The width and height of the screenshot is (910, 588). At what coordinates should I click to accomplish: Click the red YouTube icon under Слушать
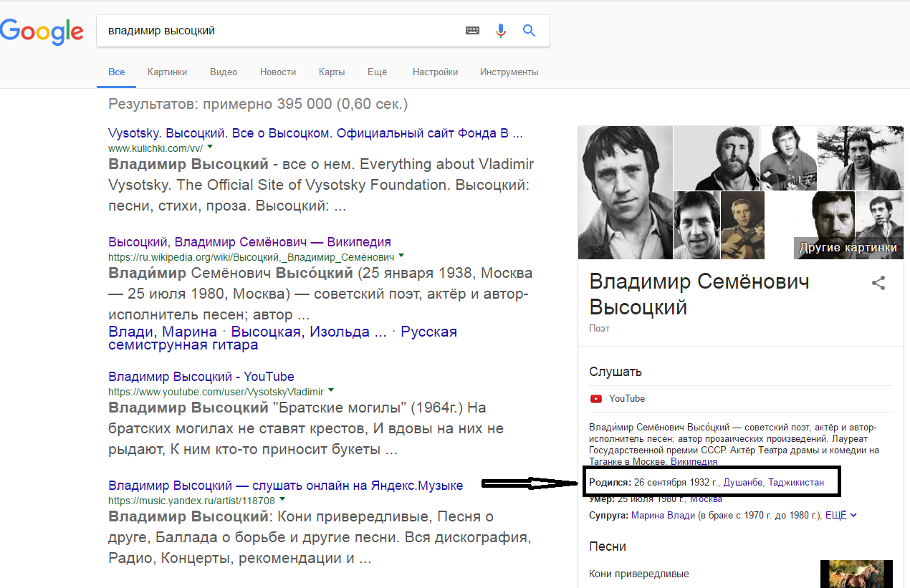pos(596,399)
